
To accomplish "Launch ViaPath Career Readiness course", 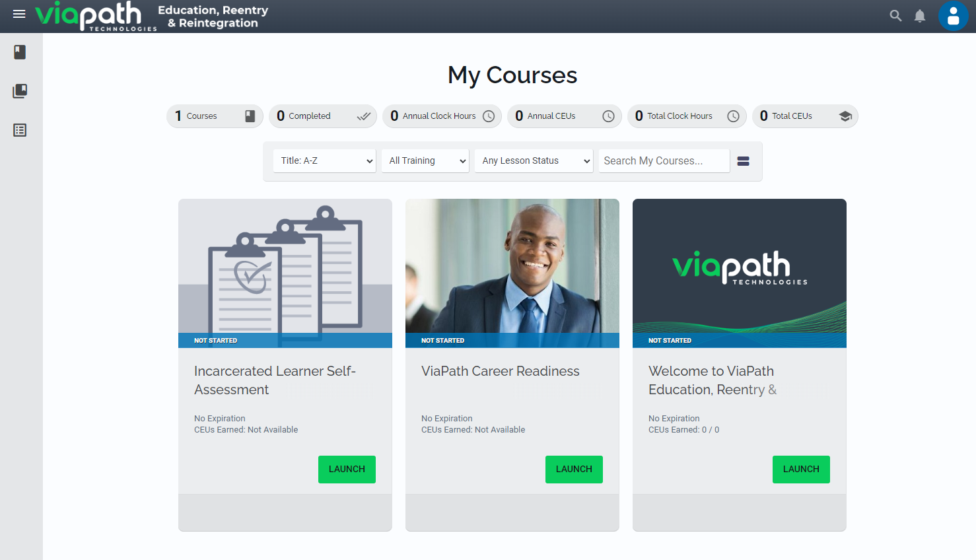I will (574, 470).
